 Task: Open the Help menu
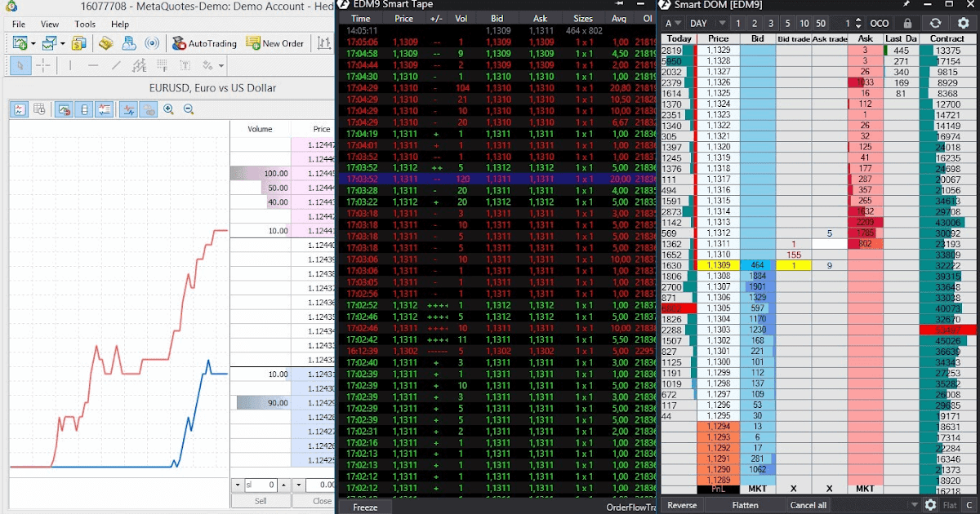pyautogui.click(x=120, y=24)
